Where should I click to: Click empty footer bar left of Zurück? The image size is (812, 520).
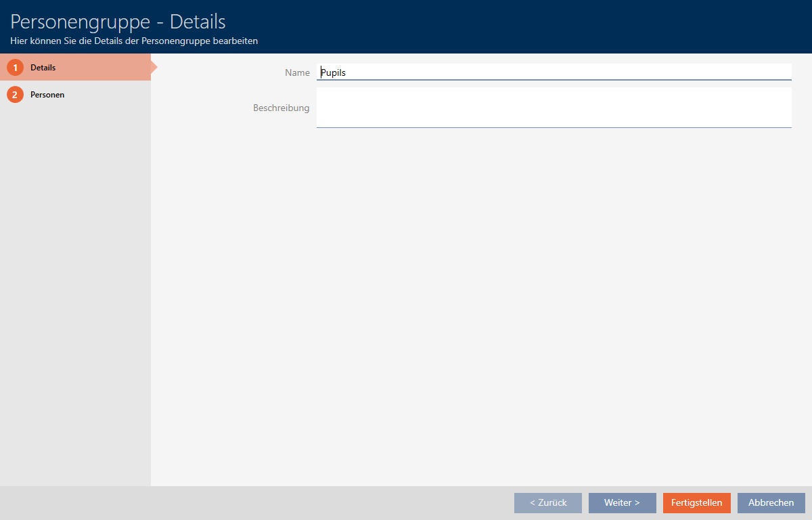(x=257, y=502)
